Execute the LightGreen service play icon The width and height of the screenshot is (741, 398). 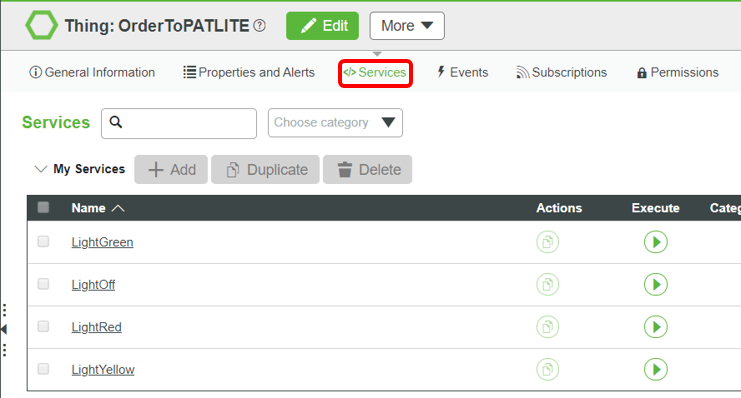655,242
